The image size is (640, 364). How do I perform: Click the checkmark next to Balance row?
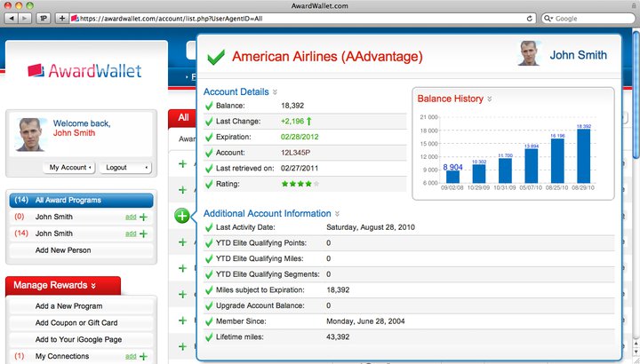pyautogui.click(x=209, y=107)
